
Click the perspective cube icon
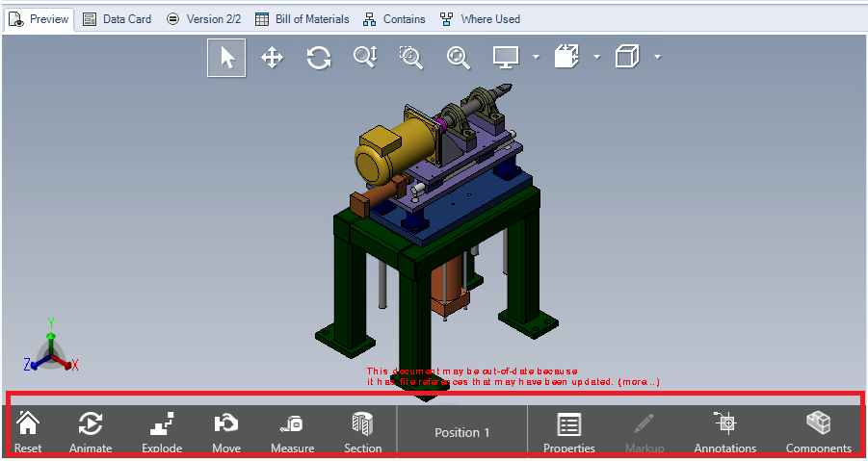point(627,57)
